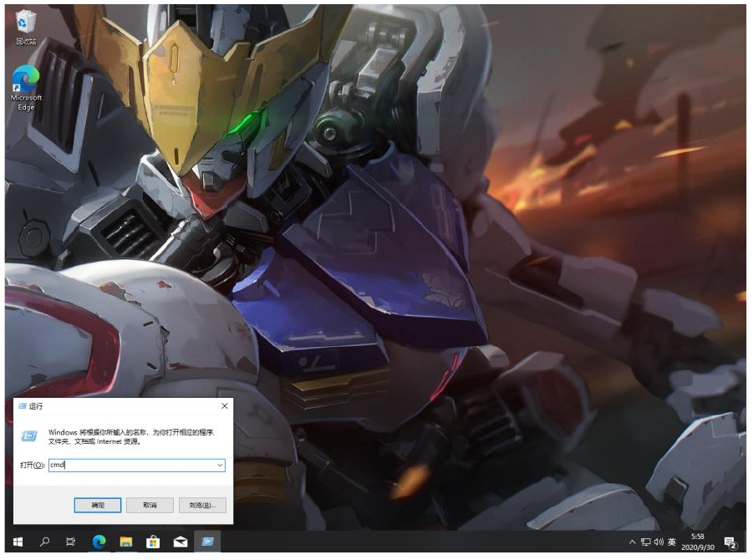Open the network status tray icon

[x=645, y=542]
